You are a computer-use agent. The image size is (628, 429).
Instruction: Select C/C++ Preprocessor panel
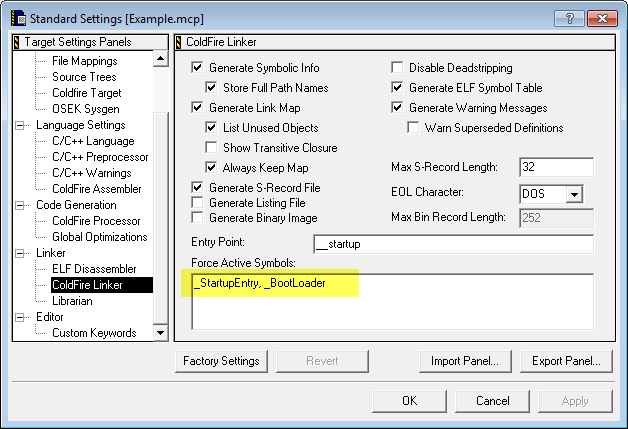(x=100, y=157)
